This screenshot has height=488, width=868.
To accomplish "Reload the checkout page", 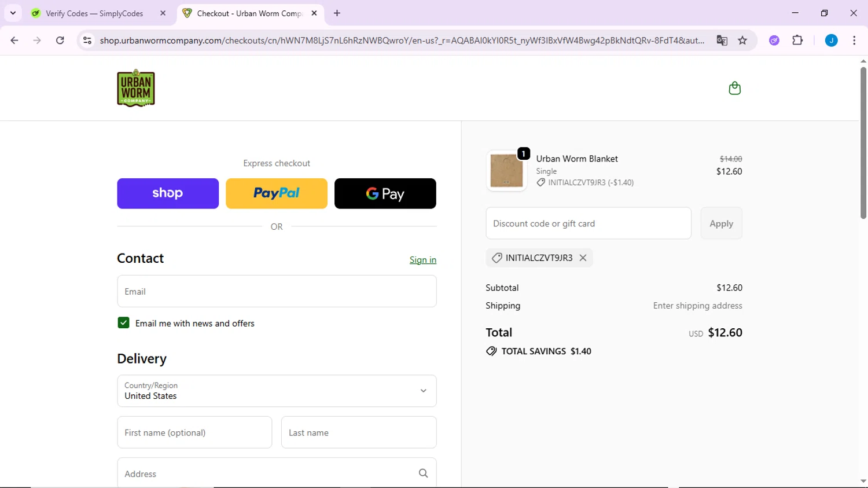I will coord(60,41).
